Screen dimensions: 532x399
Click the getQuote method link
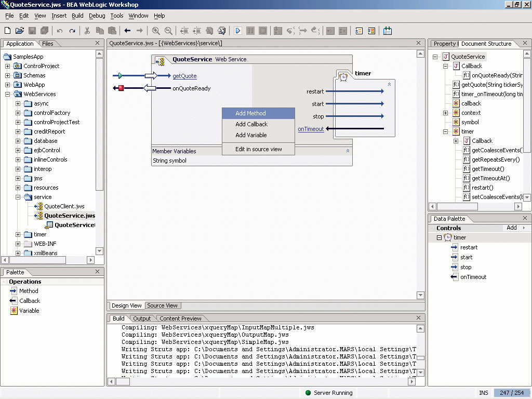click(x=184, y=76)
